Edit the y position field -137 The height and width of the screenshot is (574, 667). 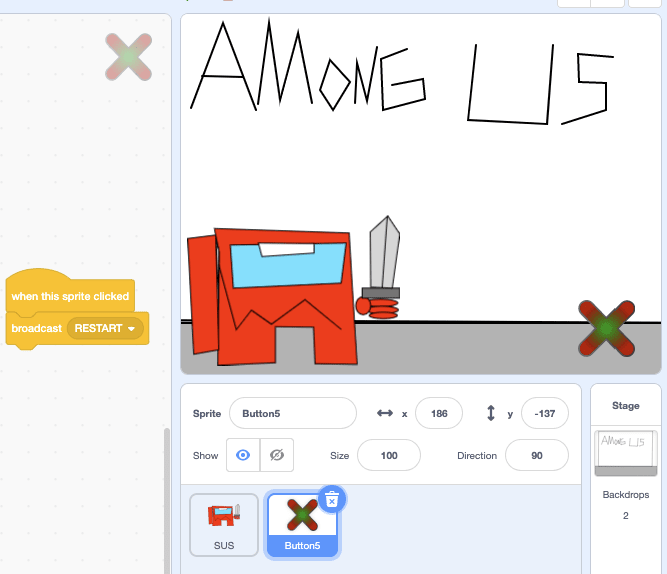click(x=544, y=413)
